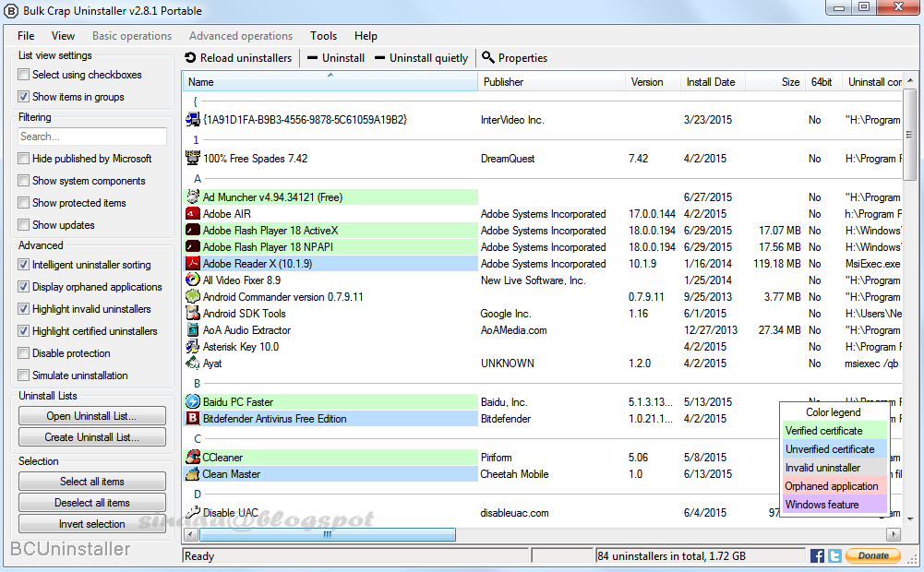Uncheck Intelligent uninstaller sorting
The height and width of the screenshot is (572, 924).
(x=24, y=265)
